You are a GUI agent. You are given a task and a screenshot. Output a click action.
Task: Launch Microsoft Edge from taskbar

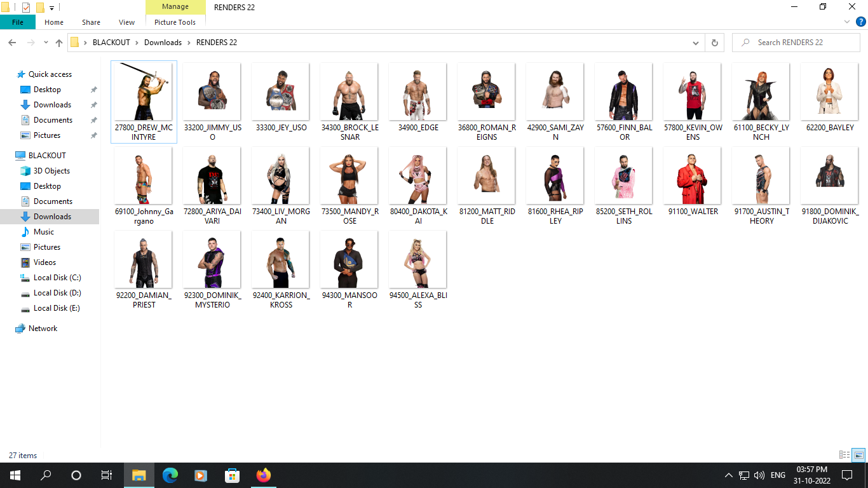(170, 475)
